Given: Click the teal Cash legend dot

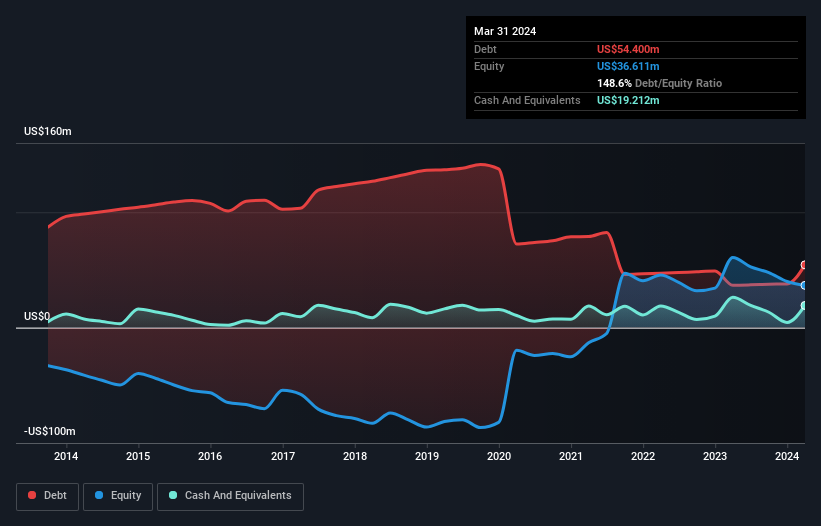Looking at the screenshot, I should click(x=173, y=495).
